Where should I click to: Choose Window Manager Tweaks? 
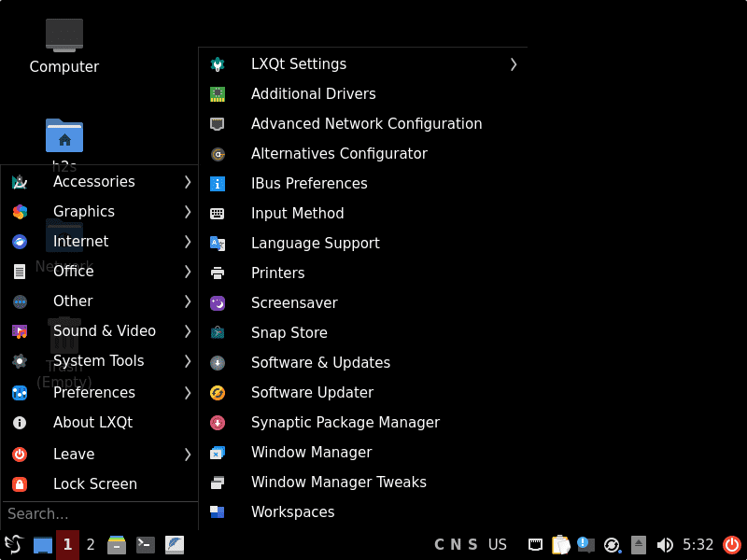[338, 483]
